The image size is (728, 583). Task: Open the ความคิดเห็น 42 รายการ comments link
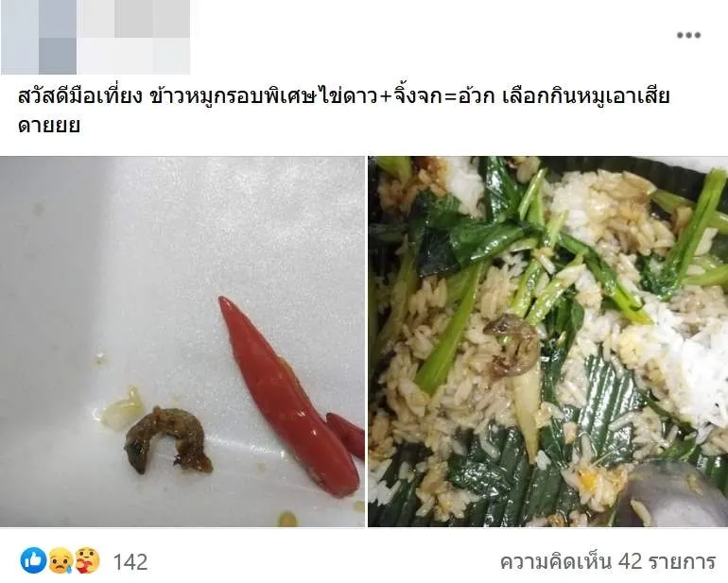pyautogui.click(x=607, y=561)
